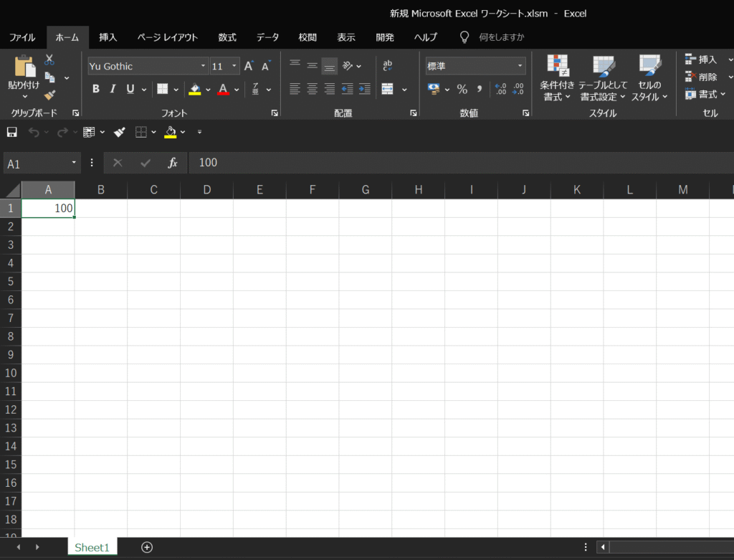Switch to the 開発 tab
Image resolution: width=734 pixels, height=560 pixels.
pos(385,37)
